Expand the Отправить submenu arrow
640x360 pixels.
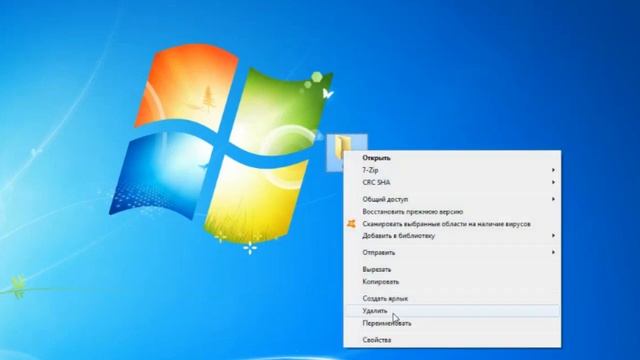coord(553,253)
